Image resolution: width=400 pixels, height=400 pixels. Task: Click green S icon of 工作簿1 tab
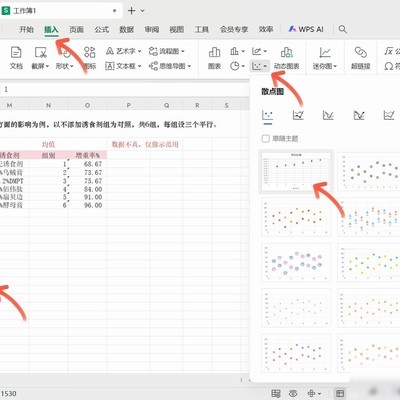pyautogui.click(x=6, y=11)
